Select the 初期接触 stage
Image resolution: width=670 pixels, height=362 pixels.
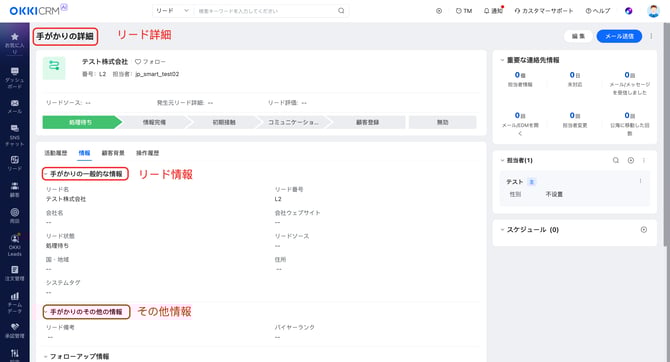click(x=224, y=122)
